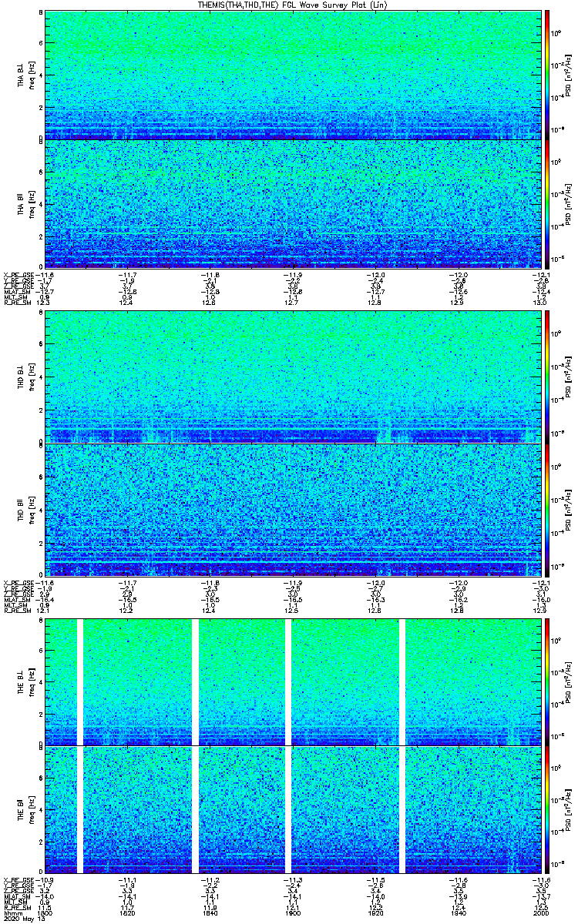The height and width of the screenshot is (924, 578).
Task: Click the MLAT_SM row label under the THD panels
Action: click(x=16, y=598)
